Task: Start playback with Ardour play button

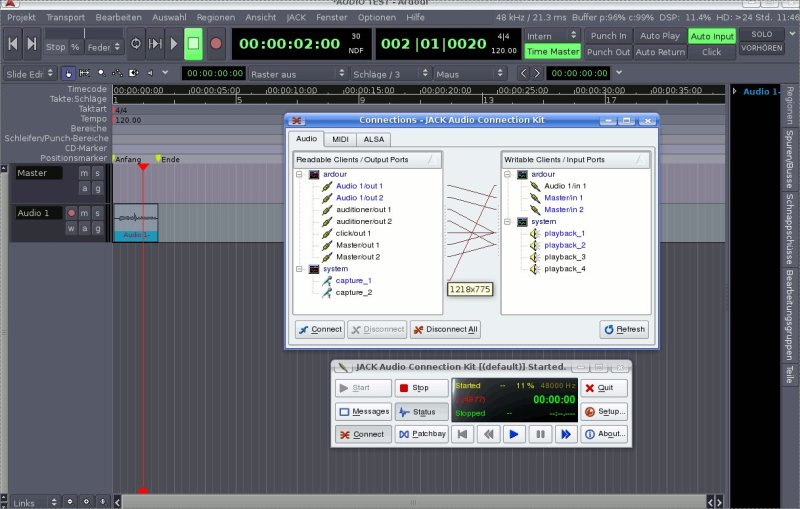Action: tap(174, 44)
